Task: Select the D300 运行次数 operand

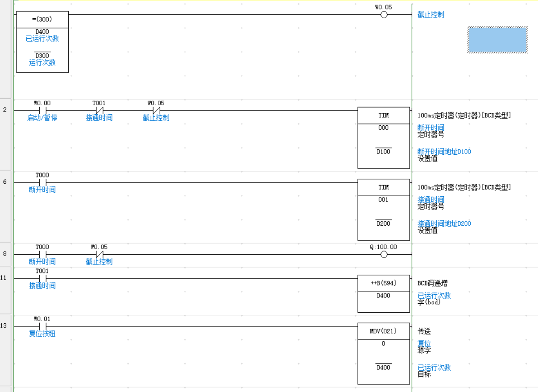Action: [42, 59]
